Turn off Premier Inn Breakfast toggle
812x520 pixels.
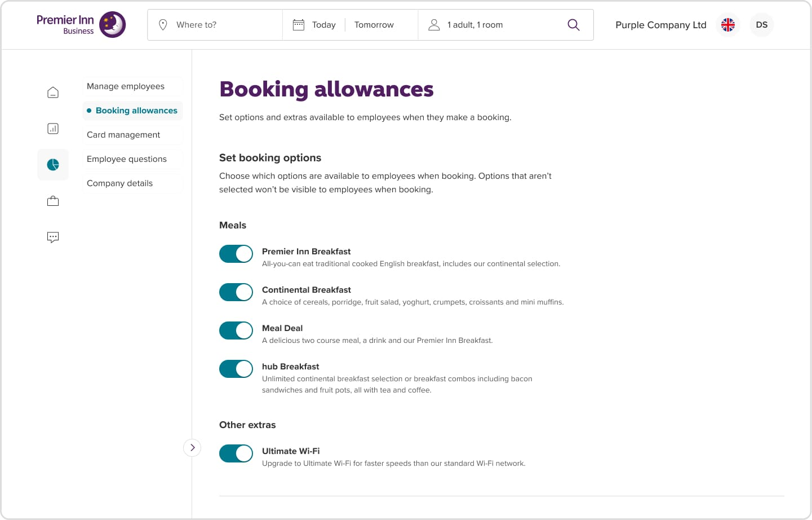coord(236,254)
